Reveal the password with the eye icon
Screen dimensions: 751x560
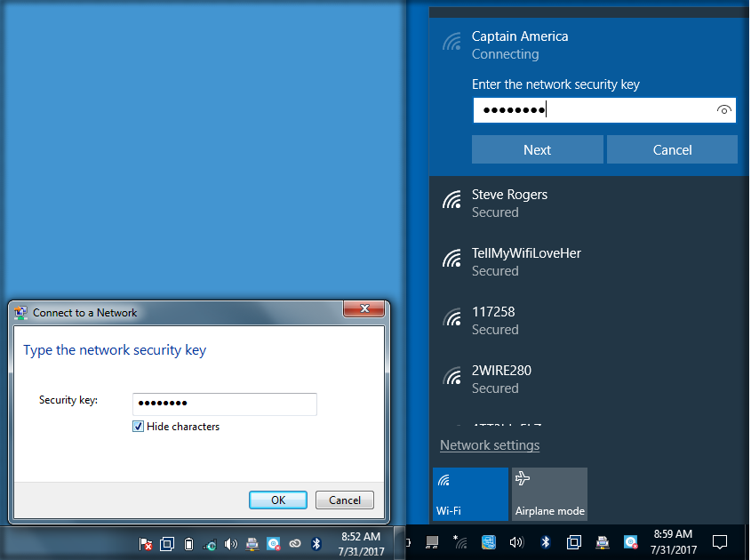coord(724,110)
